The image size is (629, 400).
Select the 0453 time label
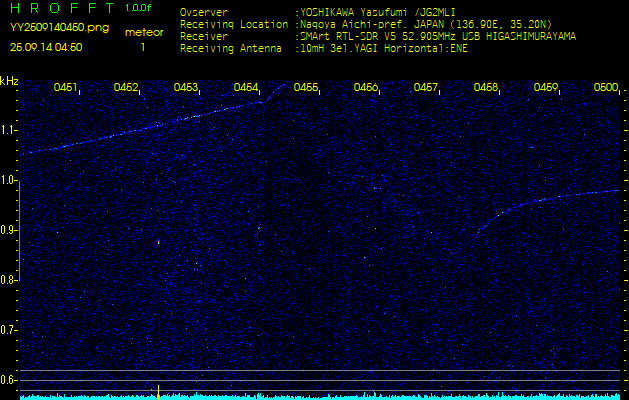click(186, 88)
